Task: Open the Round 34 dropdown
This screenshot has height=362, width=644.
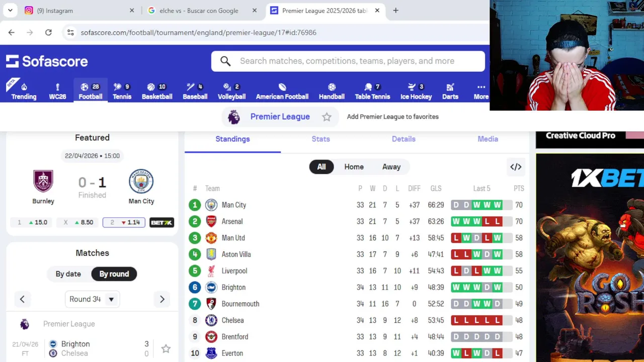Action: [x=92, y=299]
